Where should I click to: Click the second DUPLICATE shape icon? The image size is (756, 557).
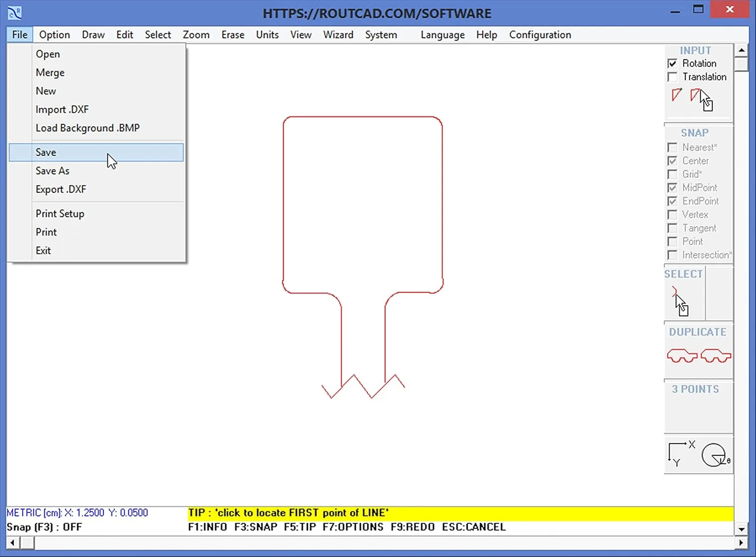pos(715,355)
